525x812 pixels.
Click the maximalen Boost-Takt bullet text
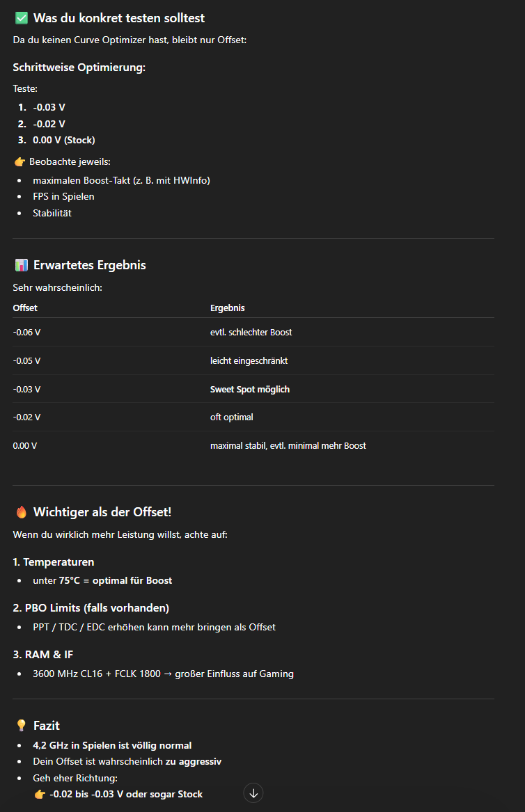point(121,180)
